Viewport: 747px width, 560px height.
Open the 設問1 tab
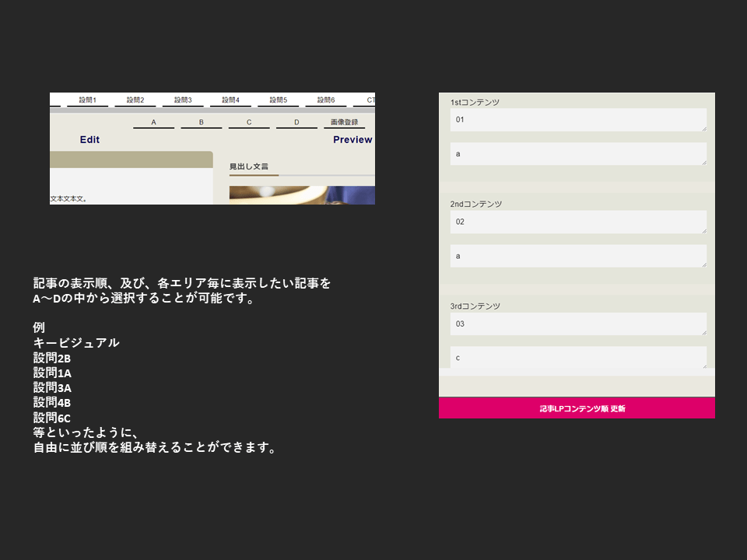point(88,100)
